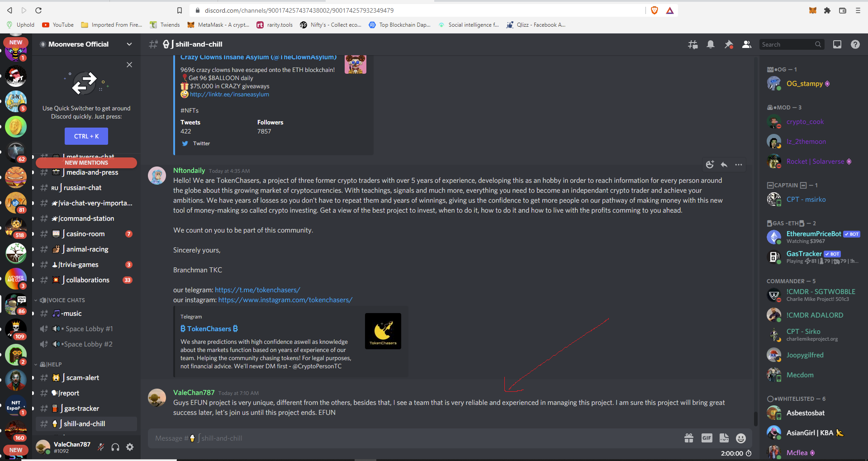
Task: Click the search magnifier icon
Action: pyautogui.click(x=818, y=44)
